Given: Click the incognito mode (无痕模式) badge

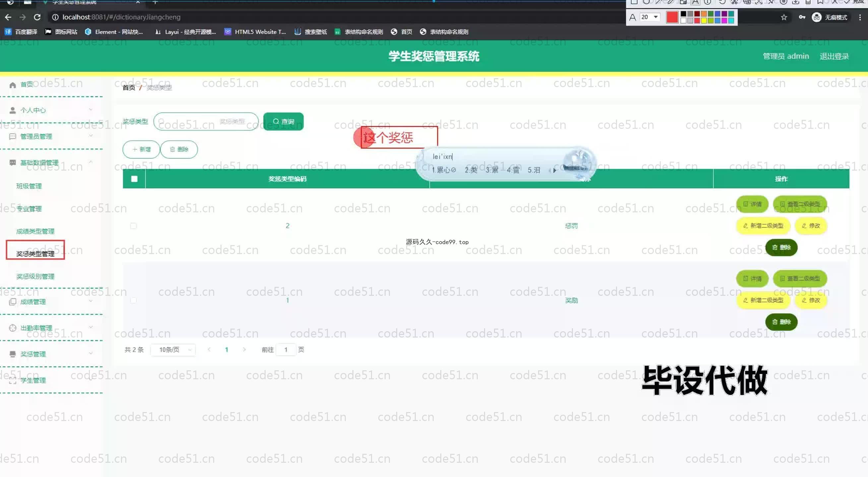Looking at the screenshot, I should click(x=830, y=17).
